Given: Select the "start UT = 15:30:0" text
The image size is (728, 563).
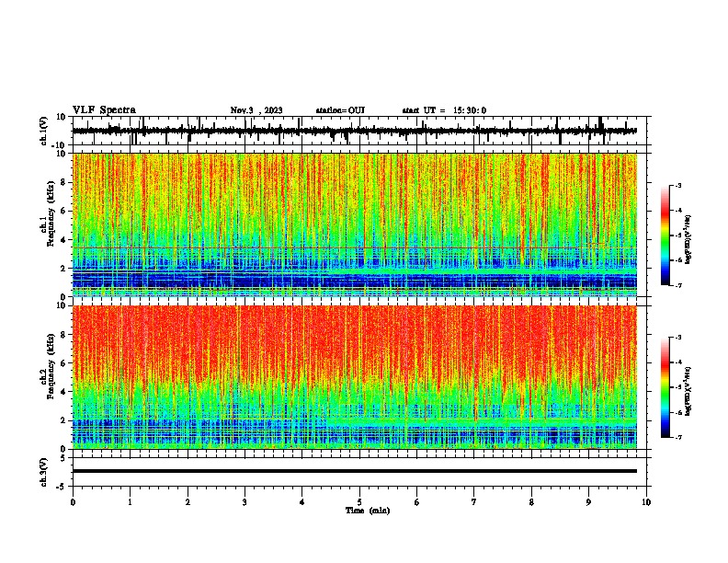Looking at the screenshot, I should tap(444, 110).
